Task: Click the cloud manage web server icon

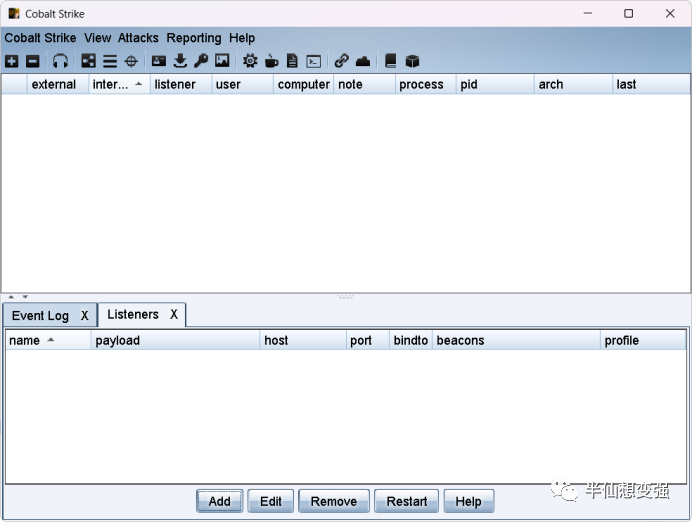Action: [363, 61]
